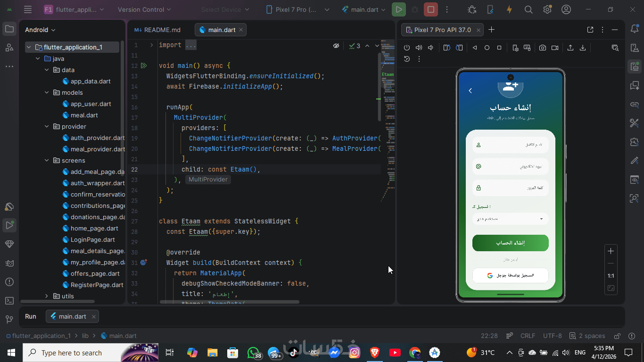Zoom in emulator with plus button
The width and height of the screenshot is (644, 362).
[611, 251]
